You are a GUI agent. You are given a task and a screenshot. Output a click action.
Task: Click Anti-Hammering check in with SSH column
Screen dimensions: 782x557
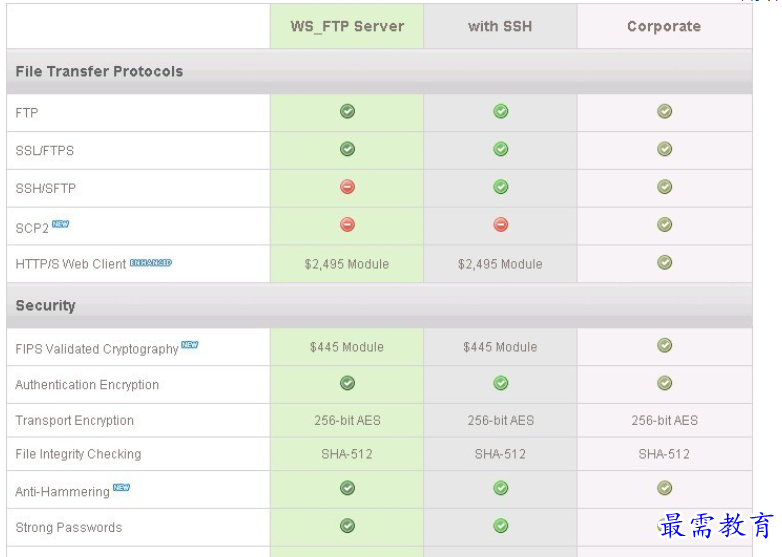pos(500,488)
